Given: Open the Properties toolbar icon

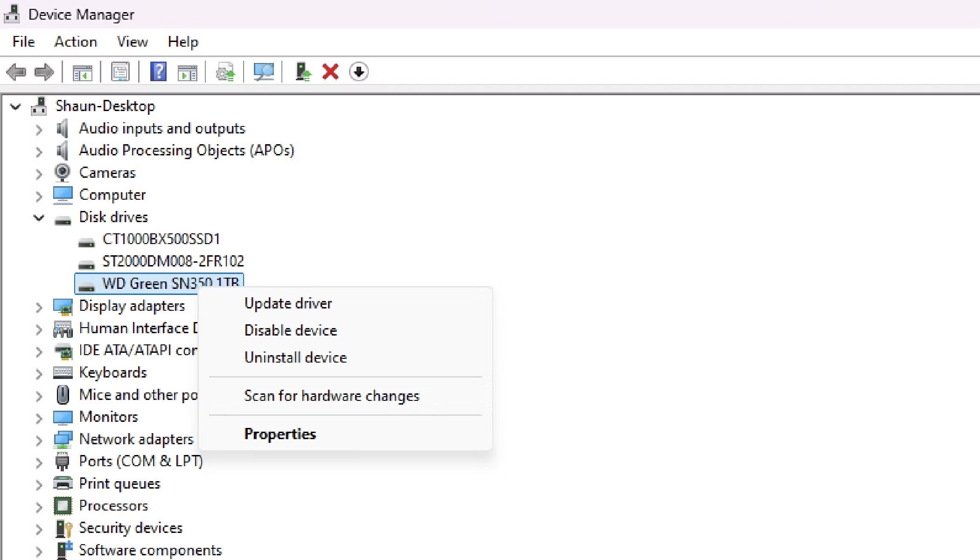Looking at the screenshot, I should click(x=119, y=71).
